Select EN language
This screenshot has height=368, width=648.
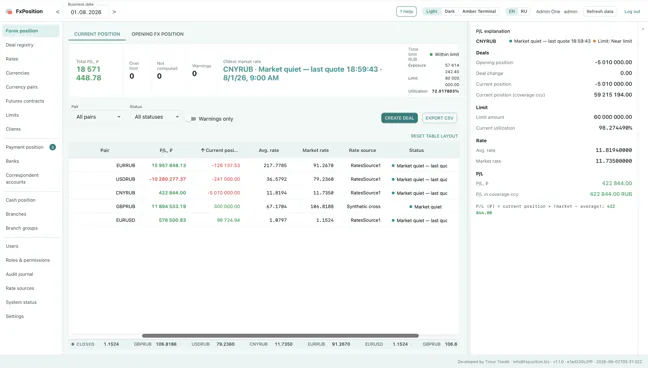[x=512, y=12]
